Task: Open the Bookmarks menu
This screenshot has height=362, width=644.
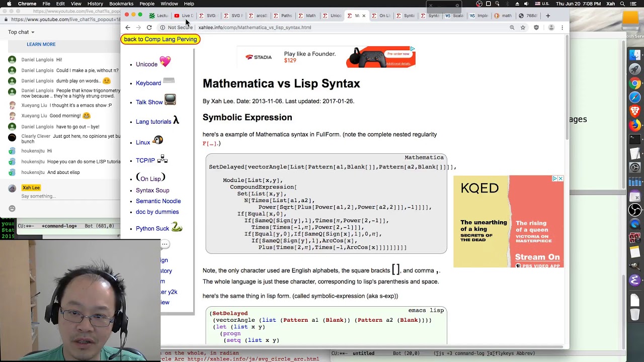Action: [121, 4]
